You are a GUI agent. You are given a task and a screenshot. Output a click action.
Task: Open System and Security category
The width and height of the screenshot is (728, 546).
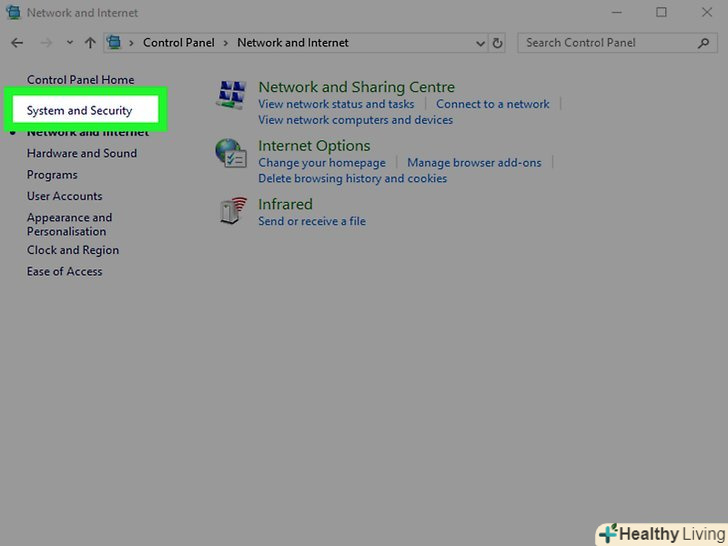click(79, 110)
